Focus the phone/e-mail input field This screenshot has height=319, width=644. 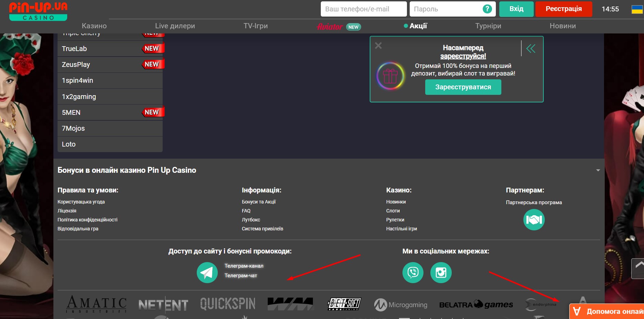(364, 9)
